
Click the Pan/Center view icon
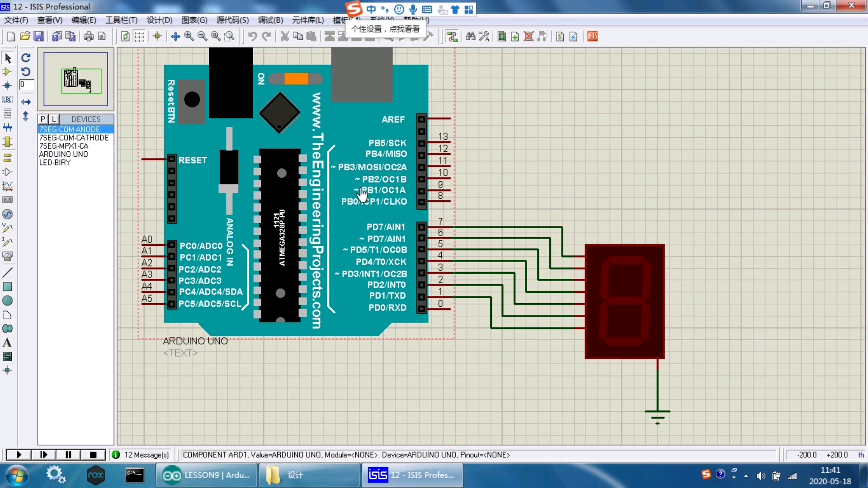pos(175,37)
